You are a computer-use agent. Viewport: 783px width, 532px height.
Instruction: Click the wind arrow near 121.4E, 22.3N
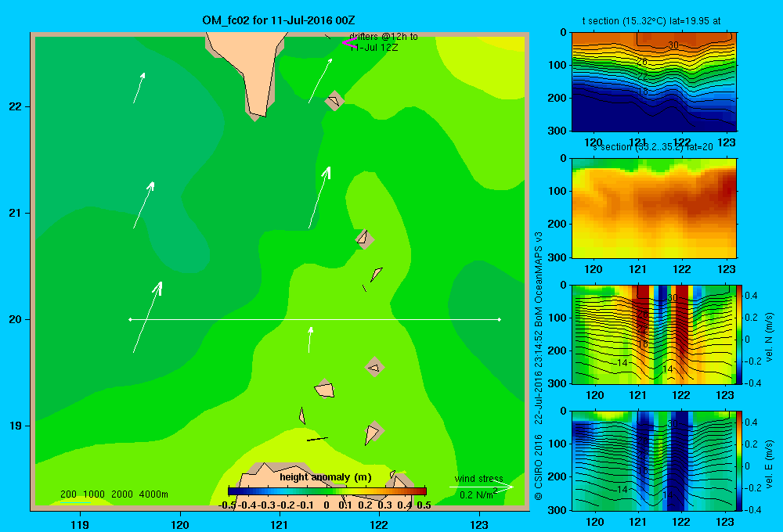320,81
